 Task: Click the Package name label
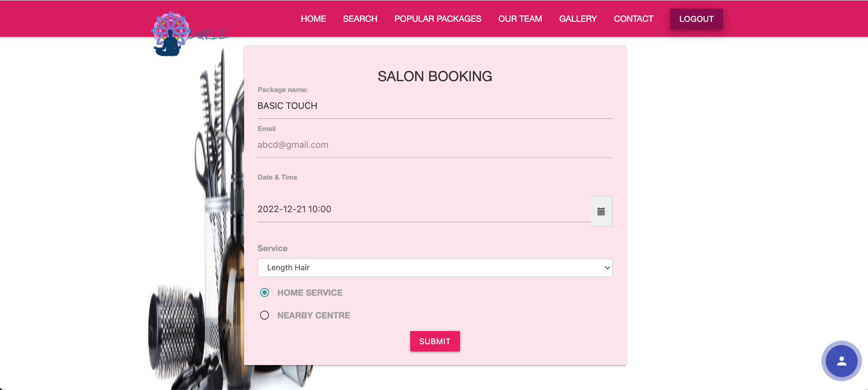pos(283,90)
